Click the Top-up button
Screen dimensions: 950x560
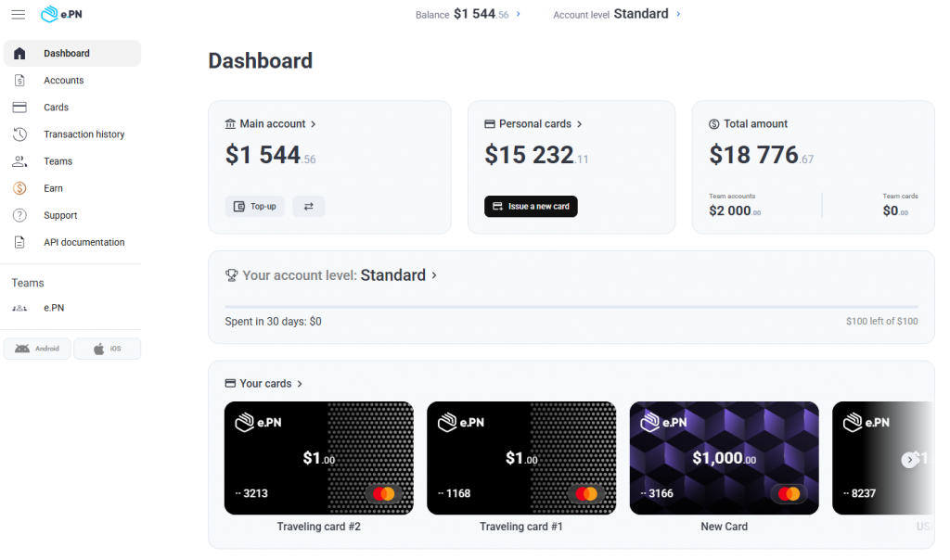click(254, 206)
